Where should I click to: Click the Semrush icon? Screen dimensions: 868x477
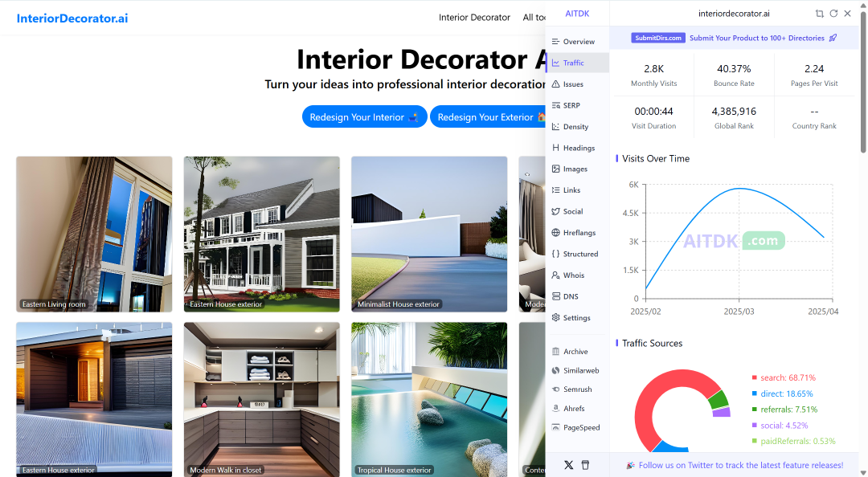coord(556,389)
